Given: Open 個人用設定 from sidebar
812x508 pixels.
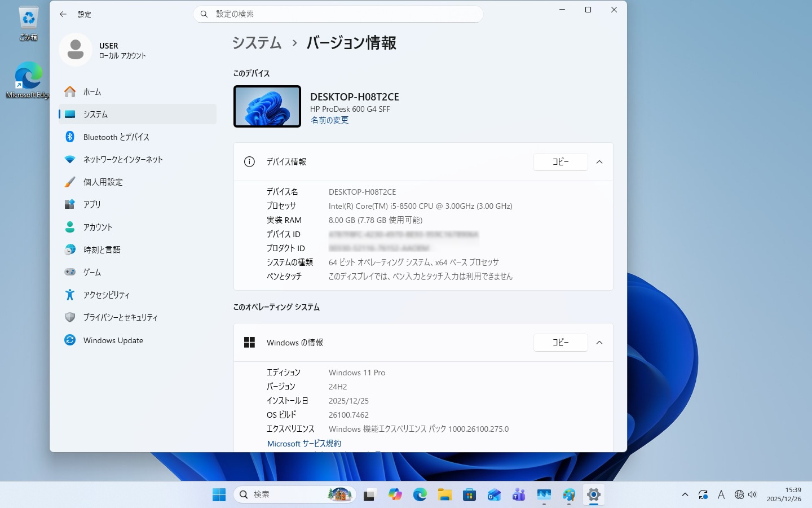Looking at the screenshot, I should pos(103,182).
